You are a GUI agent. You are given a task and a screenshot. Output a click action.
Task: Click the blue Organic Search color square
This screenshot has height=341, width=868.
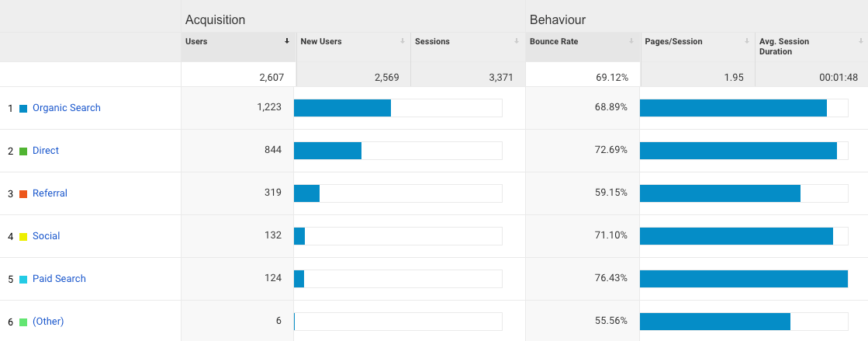point(23,109)
